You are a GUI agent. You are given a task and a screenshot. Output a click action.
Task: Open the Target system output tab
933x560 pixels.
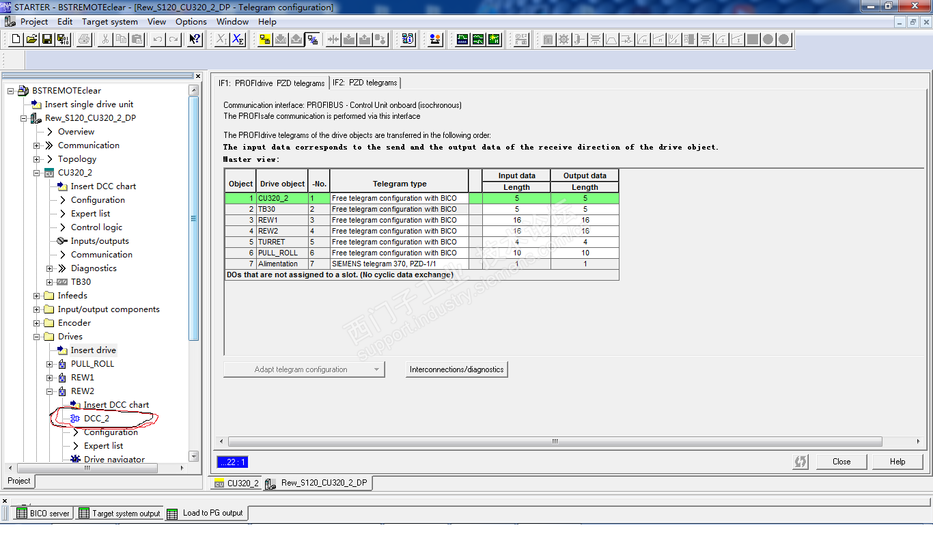(119, 513)
